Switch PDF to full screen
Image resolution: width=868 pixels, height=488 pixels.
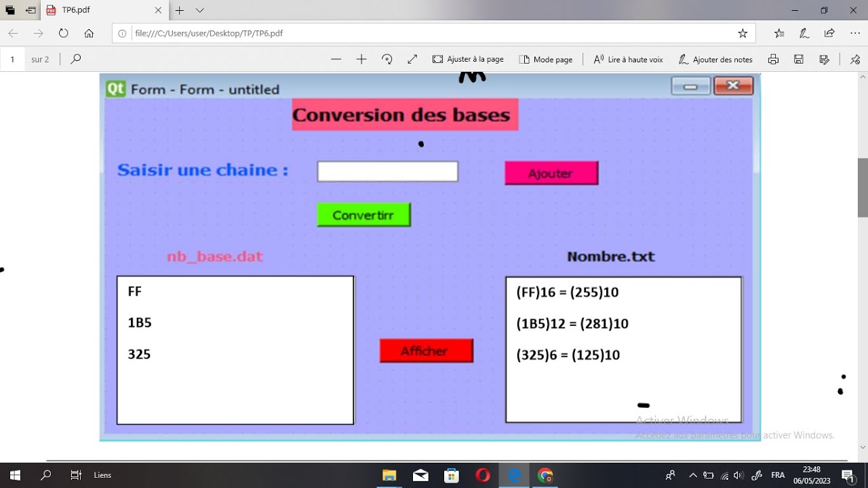click(412, 59)
